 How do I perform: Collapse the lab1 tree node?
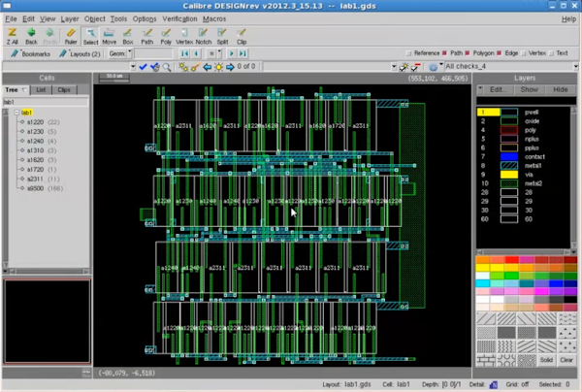point(16,113)
